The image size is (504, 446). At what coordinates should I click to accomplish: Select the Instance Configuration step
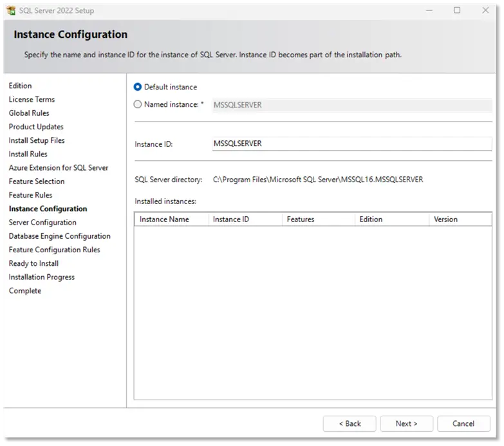[x=48, y=209]
